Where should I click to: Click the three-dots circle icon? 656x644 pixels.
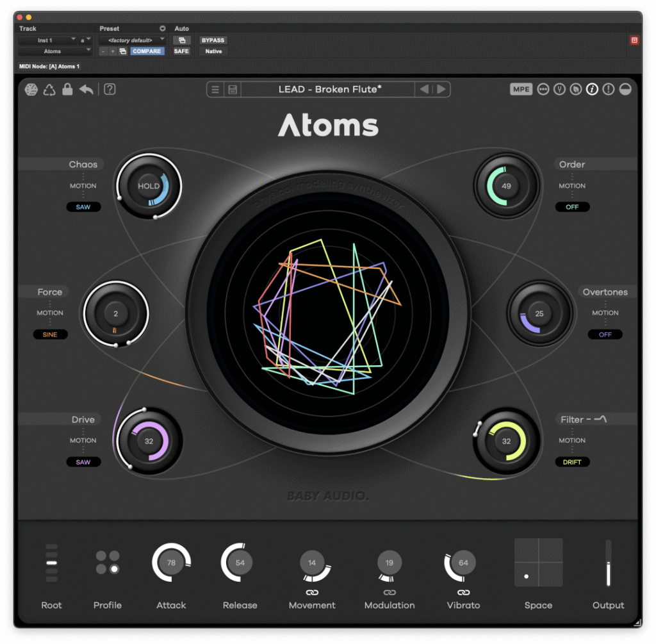(x=543, y=89)
